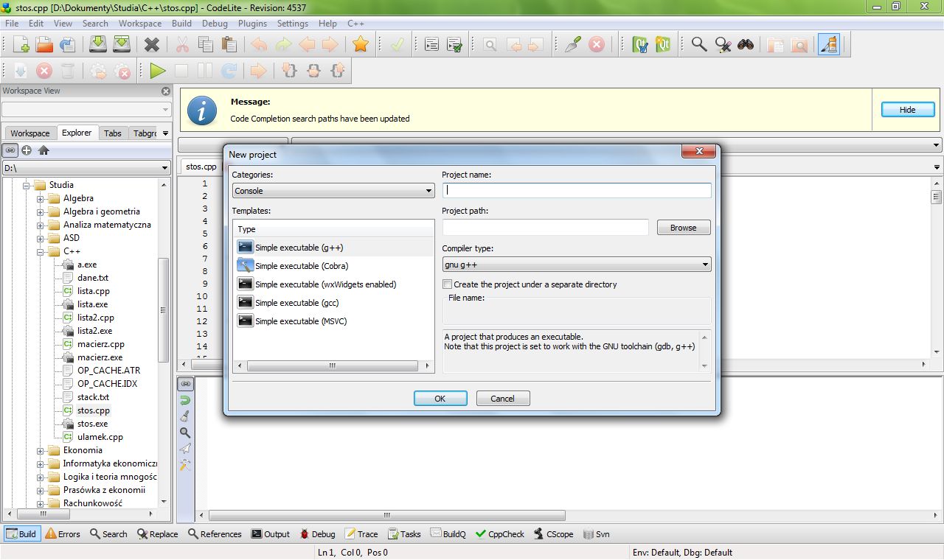Click the Step Over braces icon
Image resolution: width=944 pixels, height=560 pixels.
click(313, 71)
